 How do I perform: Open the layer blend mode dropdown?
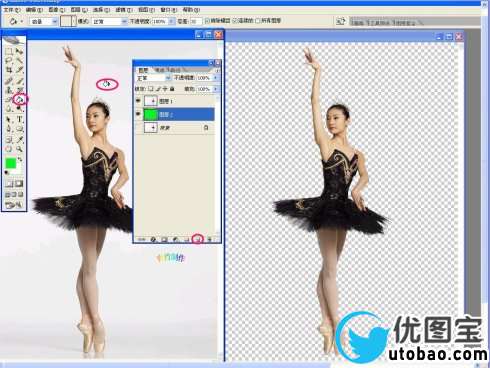(153, 78)
